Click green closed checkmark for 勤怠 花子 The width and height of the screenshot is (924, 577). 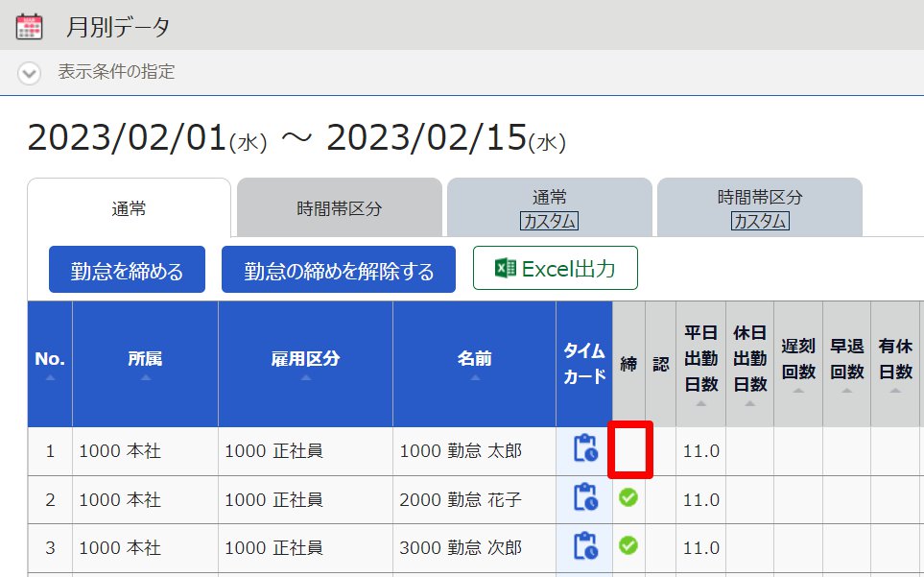[x=628, y=497]
